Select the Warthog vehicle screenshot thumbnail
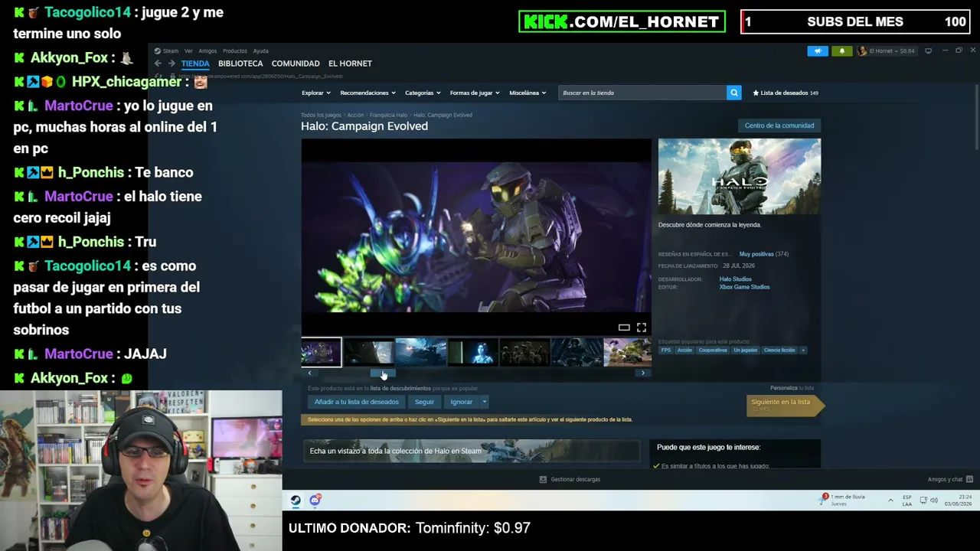 [x=627, y=353]
